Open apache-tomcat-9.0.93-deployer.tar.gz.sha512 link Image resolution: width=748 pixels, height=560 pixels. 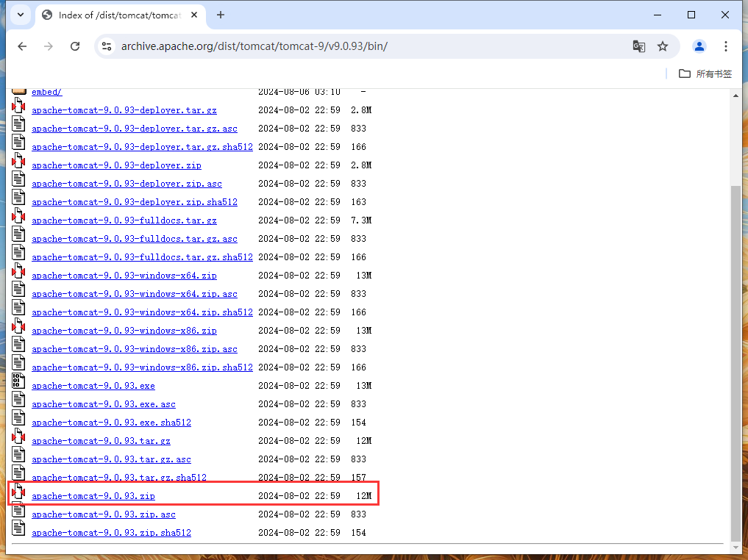(x=142, y=147)
